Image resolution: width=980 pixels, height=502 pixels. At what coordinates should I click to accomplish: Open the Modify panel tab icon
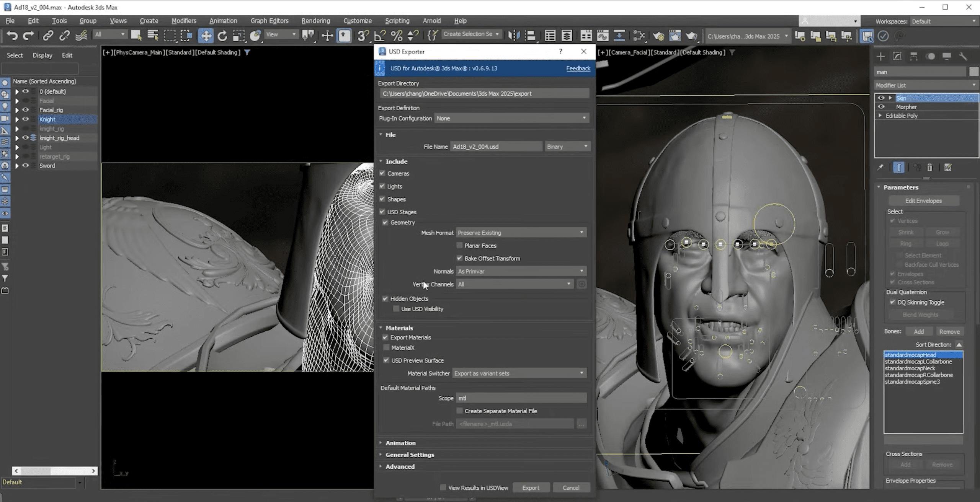click(x=897, y=57)
